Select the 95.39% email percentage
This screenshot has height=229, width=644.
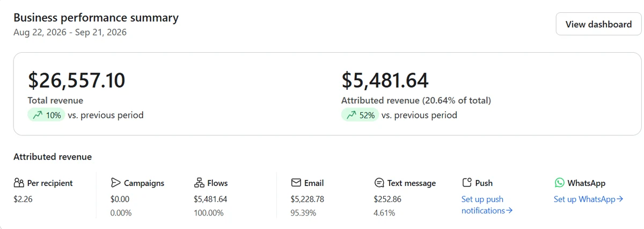coord(303,213)
